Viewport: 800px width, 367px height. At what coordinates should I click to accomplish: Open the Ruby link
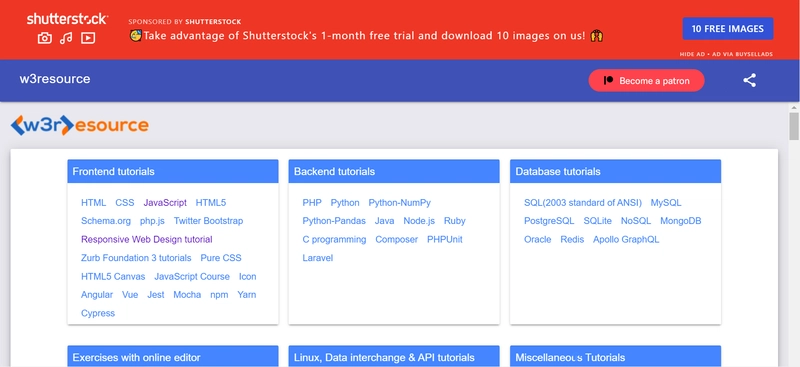pyautogui.click(x=455, y=221)
